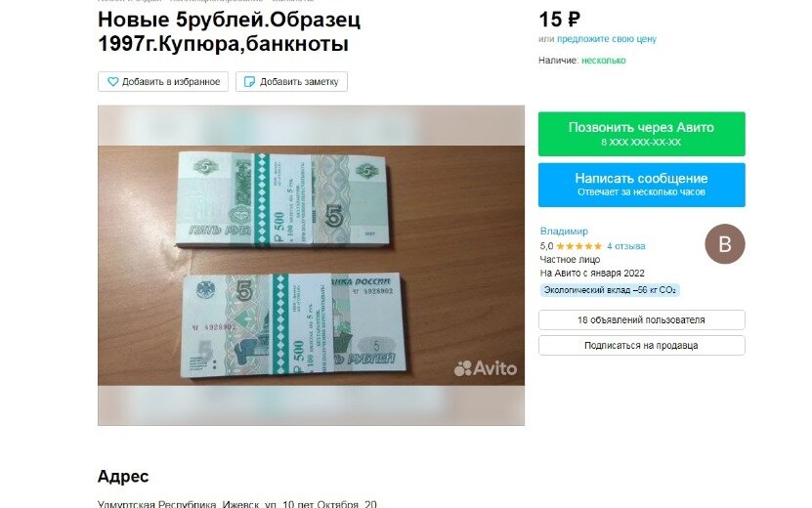The height and width of the screenshot is (508, 812).
Task: Open the banknote photo in gallery
Action: [312, 265]
